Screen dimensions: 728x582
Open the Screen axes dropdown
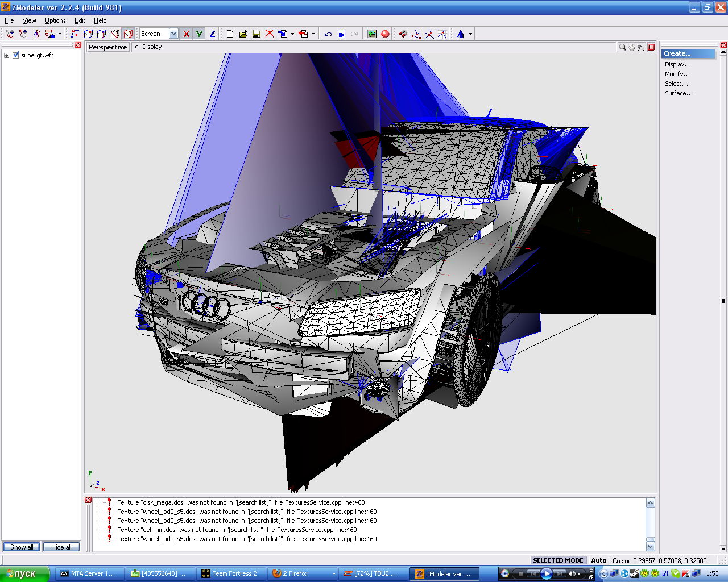[173, 34]
